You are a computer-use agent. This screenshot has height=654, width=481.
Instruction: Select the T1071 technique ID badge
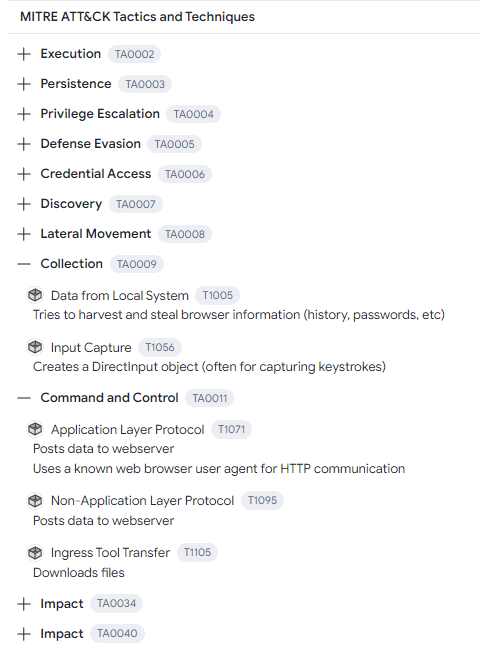tap(231, 429)
